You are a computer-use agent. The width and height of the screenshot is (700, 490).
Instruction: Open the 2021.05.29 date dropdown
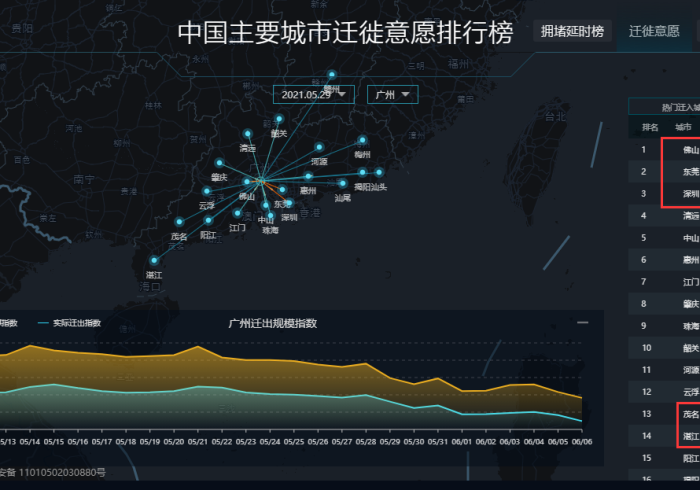coord(314,95)
